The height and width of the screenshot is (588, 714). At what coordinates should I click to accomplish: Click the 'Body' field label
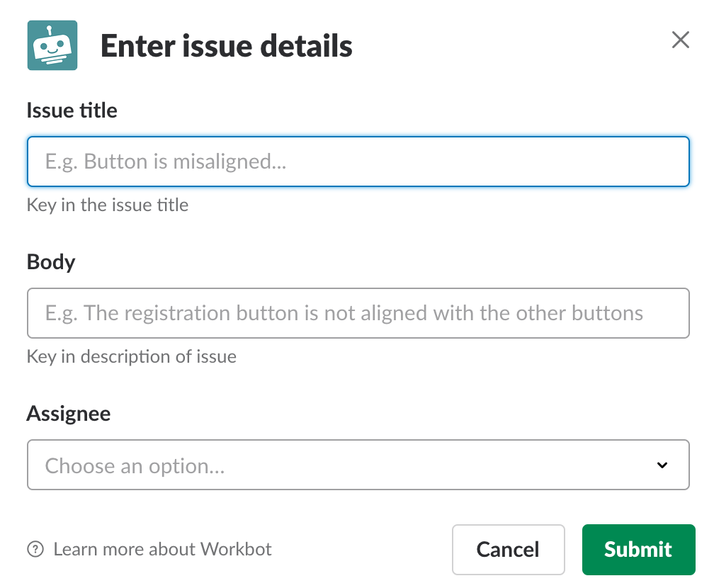[51, 262]
